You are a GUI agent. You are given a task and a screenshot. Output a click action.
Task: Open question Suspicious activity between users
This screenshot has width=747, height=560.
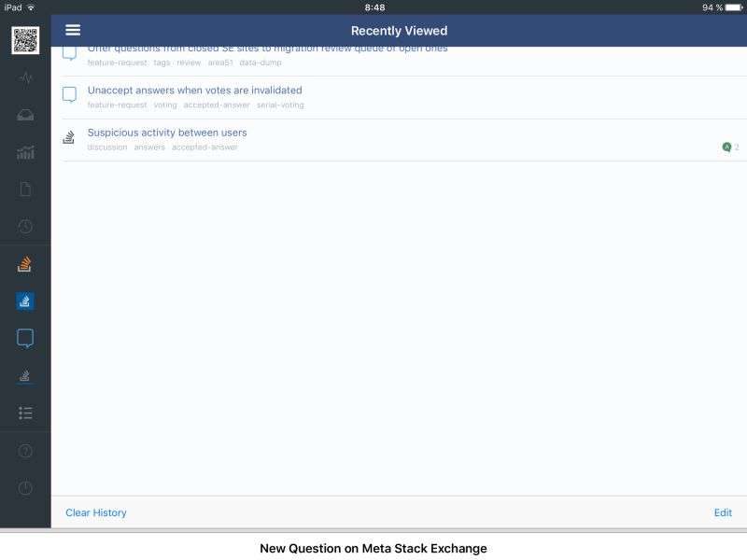point(166,132)
